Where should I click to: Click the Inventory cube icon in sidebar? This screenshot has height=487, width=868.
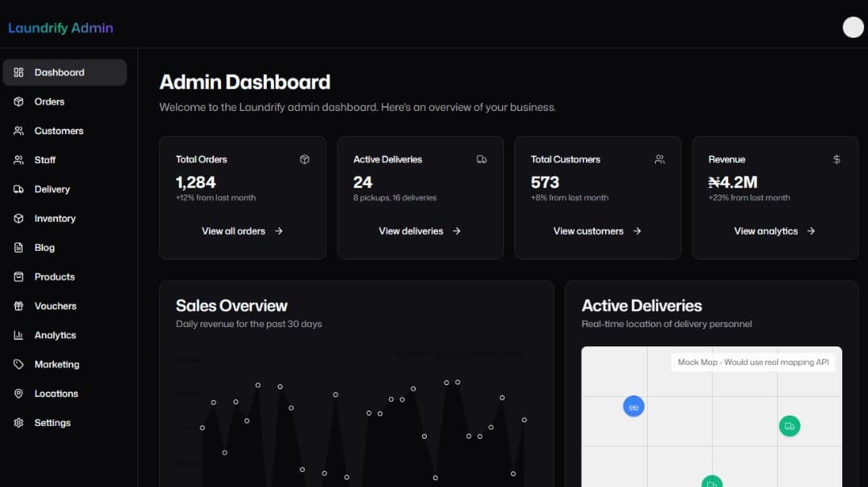(x=18, y=219)
